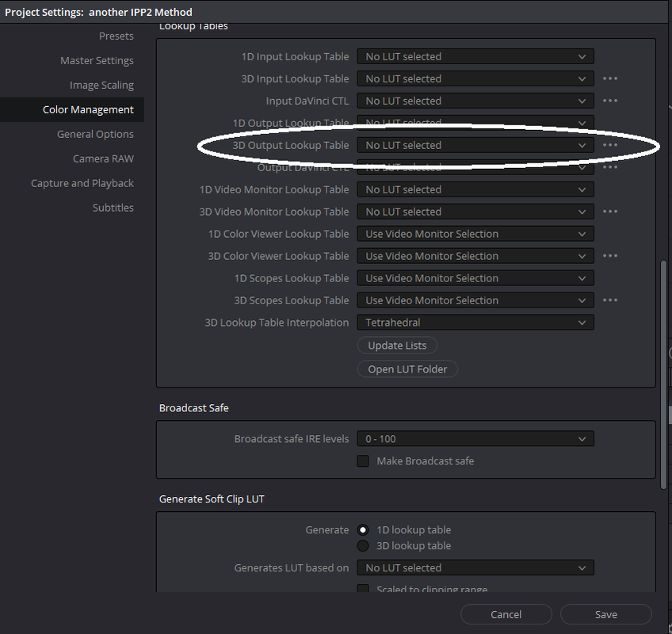The width and height of the screenshot is (672, 634).
Task: Open the 3D Color Viewer Lookup Table dropdown
Action: click(475, 256)
